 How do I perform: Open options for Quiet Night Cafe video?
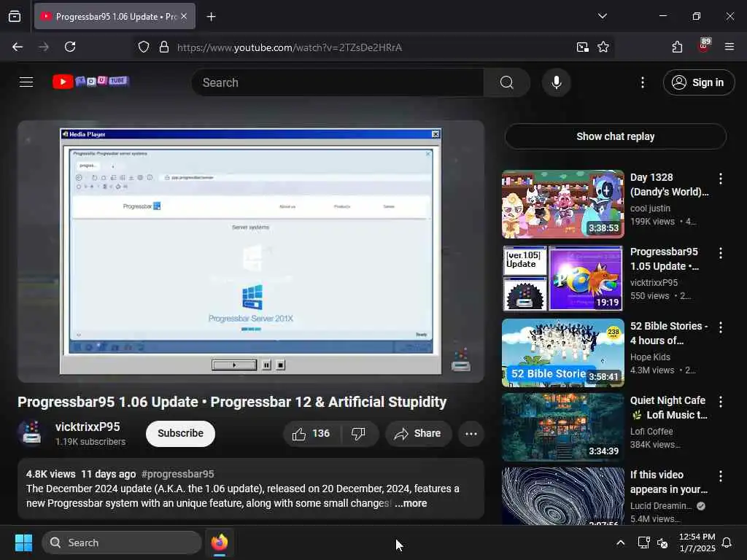coord(720,402)
